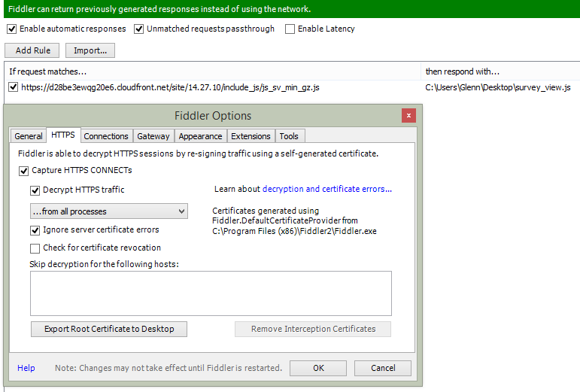
Task: Close the Fiddler Options dialog
Action: click(408, 115)
